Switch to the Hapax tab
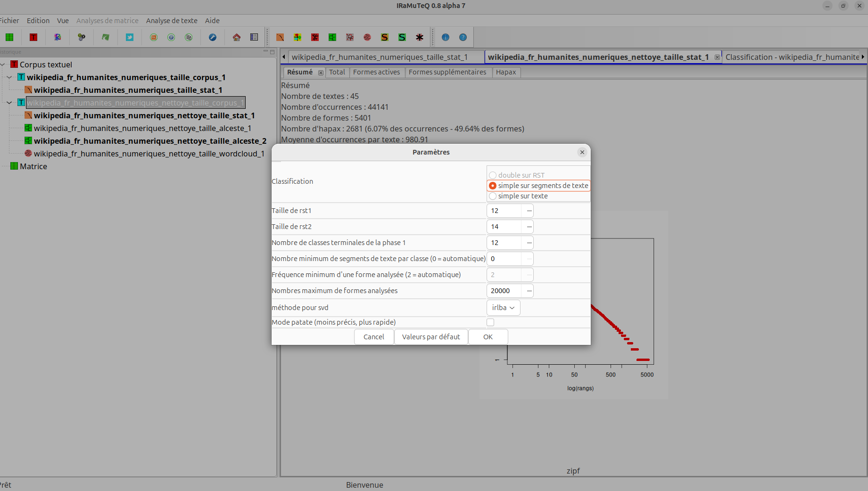 (x=506, y=72)
